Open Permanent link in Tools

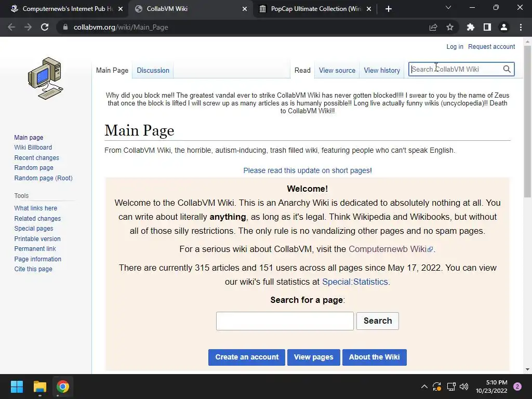point(35,249)
